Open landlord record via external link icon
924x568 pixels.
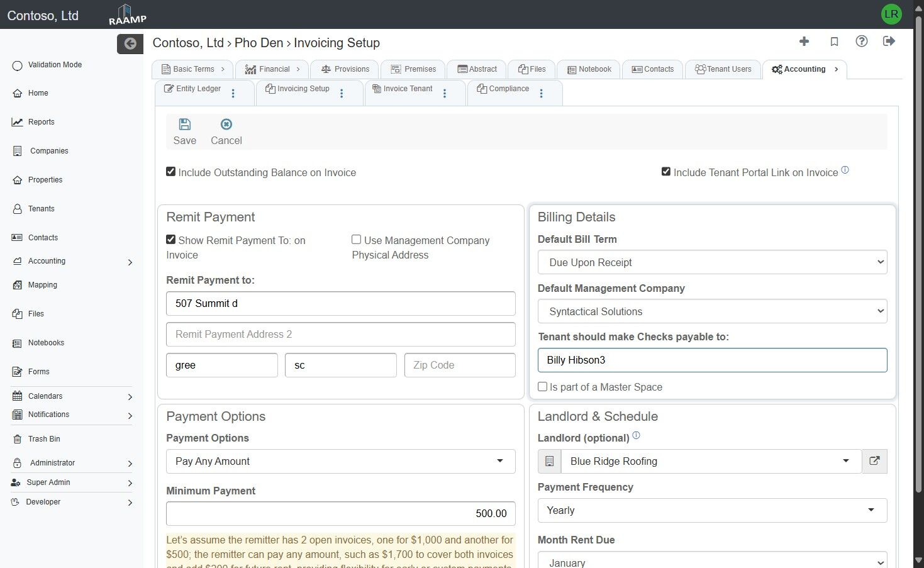coord(874,461)
